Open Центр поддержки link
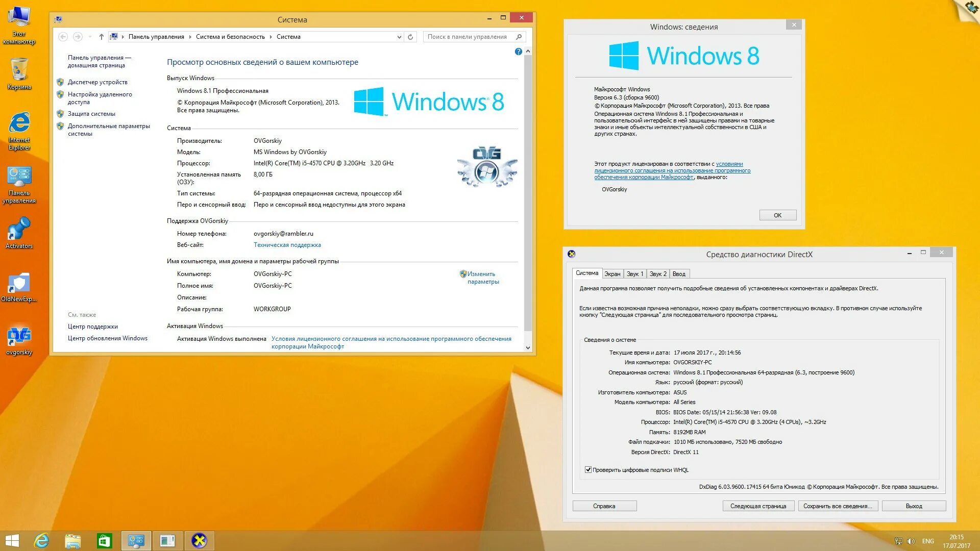This screenshot has height=551, width=980. [93, 327]
